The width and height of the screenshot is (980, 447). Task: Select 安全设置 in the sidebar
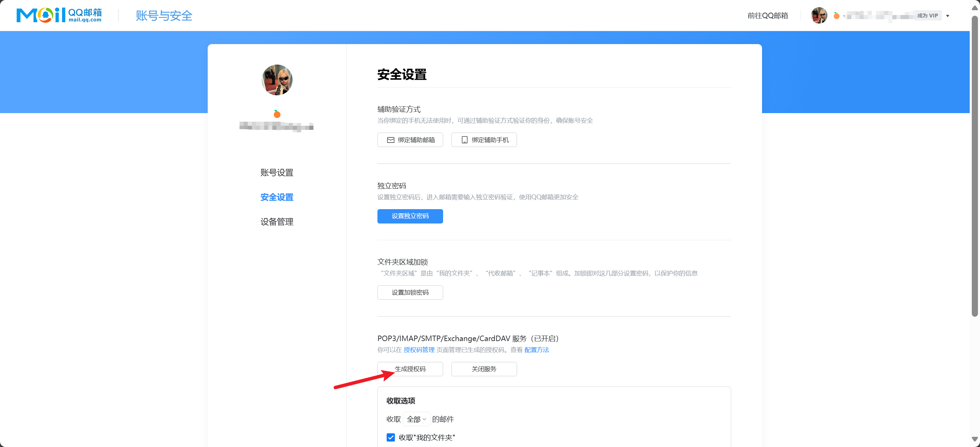pos(276,197)
